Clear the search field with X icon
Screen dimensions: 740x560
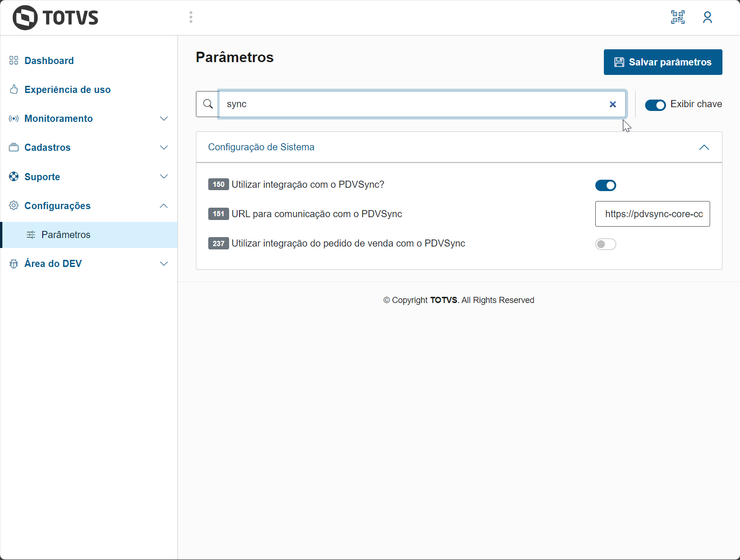click(x=613, y=104)
